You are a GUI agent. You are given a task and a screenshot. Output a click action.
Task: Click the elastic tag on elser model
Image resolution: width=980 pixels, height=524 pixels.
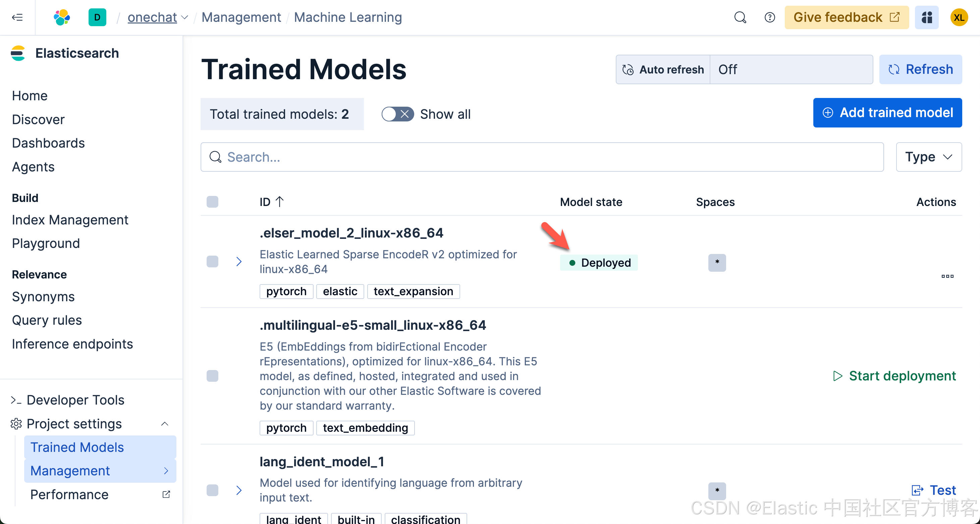[340, 292]
